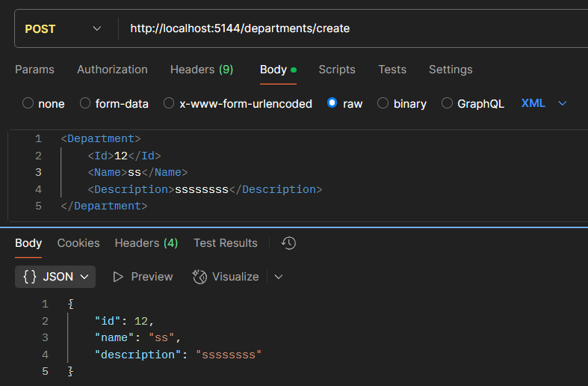Open the JSON response format dropdown
Screen dimensions: 588x386
click(x=55, y=277)
